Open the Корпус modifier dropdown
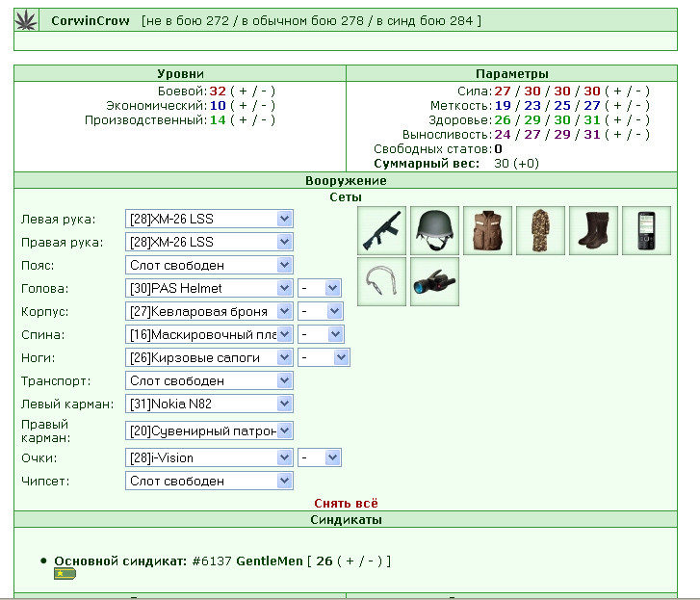Viewport: 700px width, 600px height. pyautogui.click(x=321, y=311)
